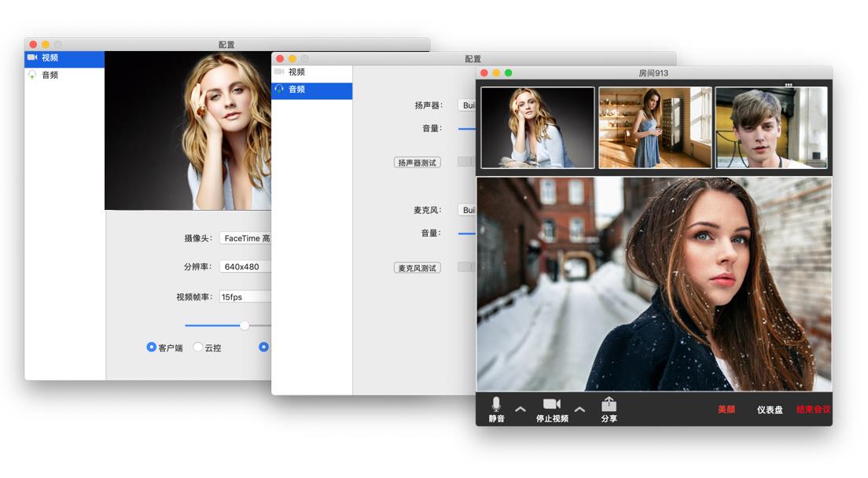Switch to 视频 in the front config window
The height and width of the screenshot is (478, 868).
point(296,72)
